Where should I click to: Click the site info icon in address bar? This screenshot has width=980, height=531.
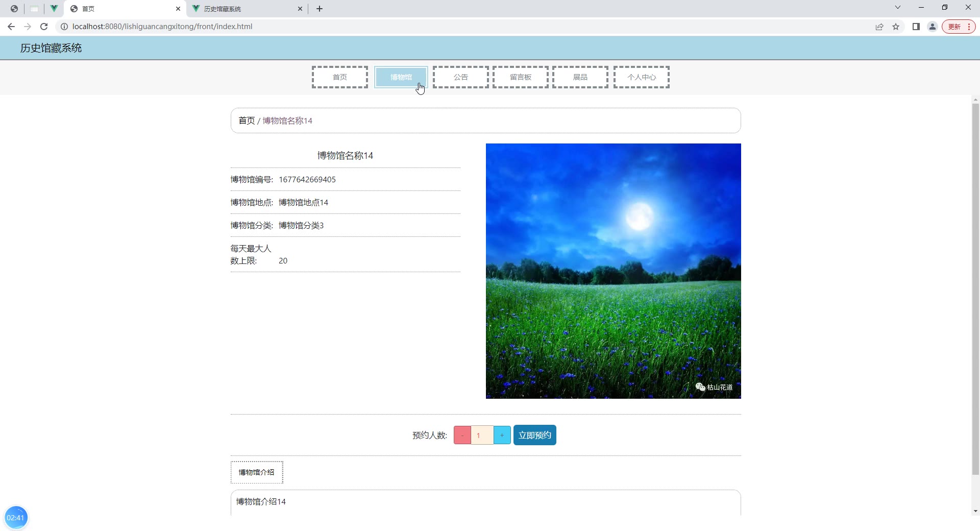click(x=64, y=27)
